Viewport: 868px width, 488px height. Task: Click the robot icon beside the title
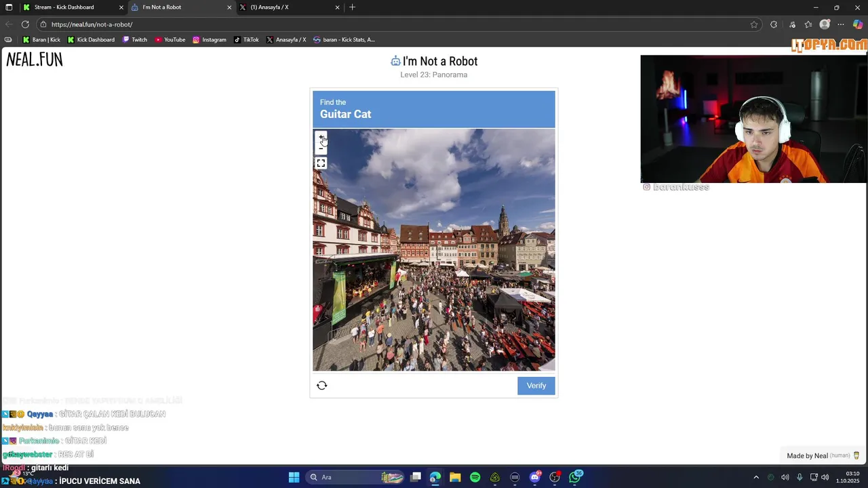[395, 61]
